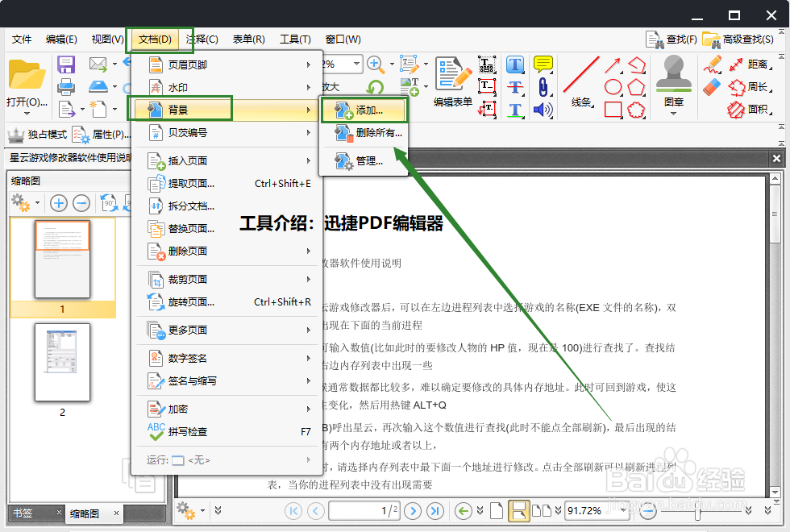Expand the 更多页面 submenu
Screen dimensions: 790x532
pos(185,330)
